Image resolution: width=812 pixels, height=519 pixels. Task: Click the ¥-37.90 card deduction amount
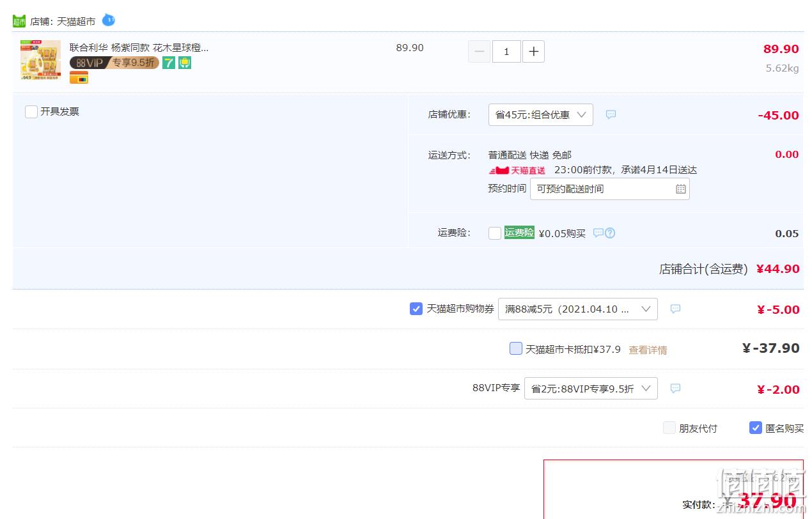(x=770, y=348)
